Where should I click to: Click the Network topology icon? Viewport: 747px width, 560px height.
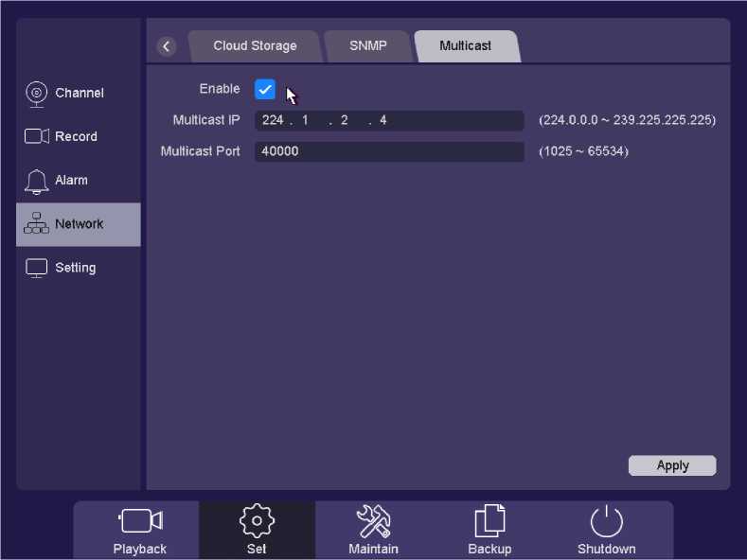37,224
